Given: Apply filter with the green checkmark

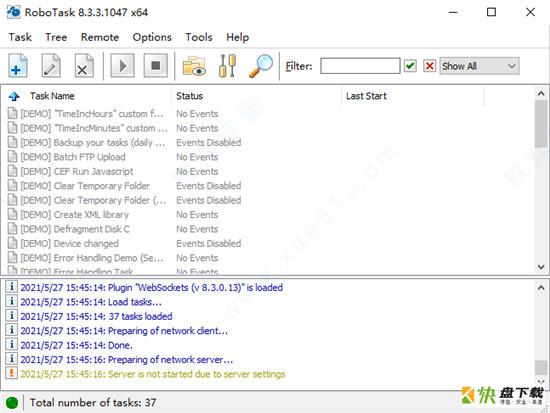Looking at the screenshot, I should pos(410,66).
